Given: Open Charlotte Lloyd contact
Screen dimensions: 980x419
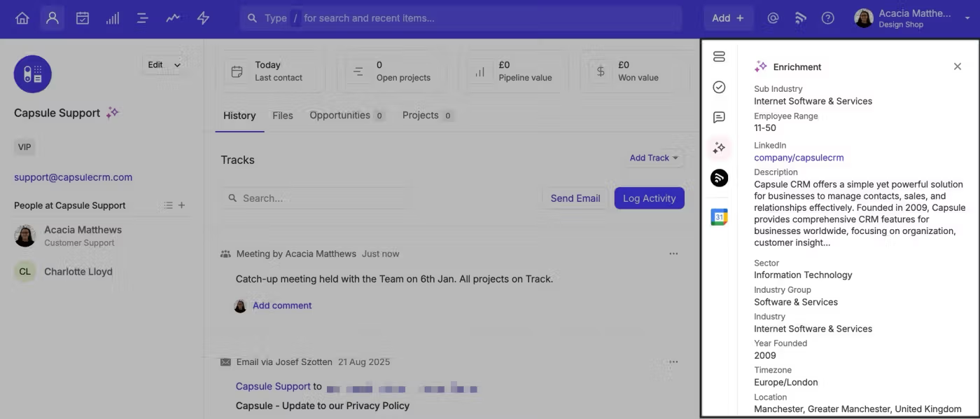Looking at the screenshot, I should pyautogui.click(x=78, y=272).
